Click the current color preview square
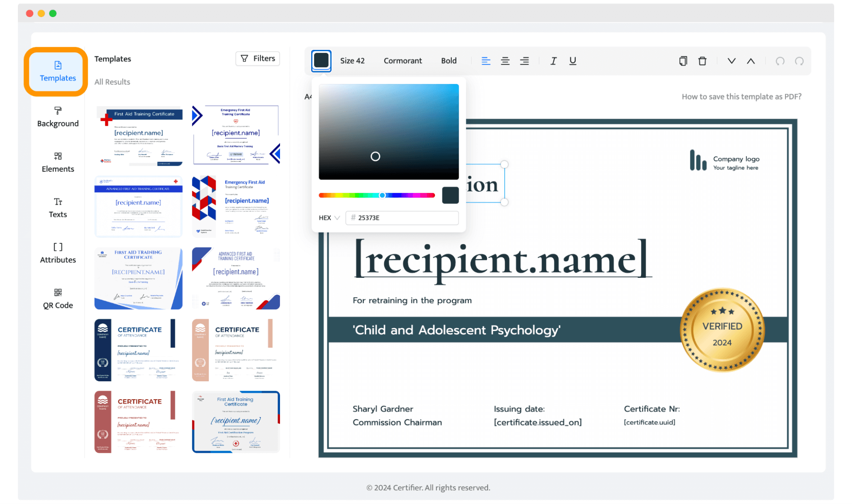Screen dimensions: 852x504 pos(450,195)
